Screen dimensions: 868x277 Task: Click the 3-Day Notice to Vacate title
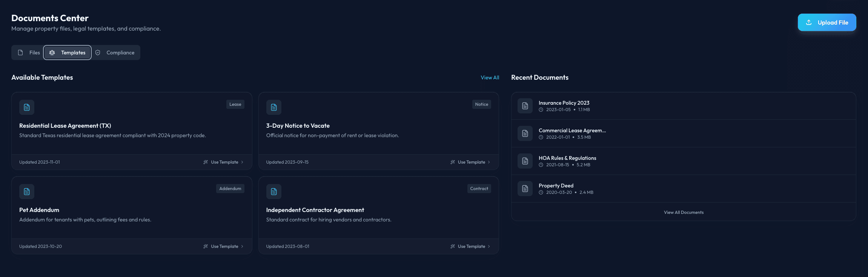[298, 126]
